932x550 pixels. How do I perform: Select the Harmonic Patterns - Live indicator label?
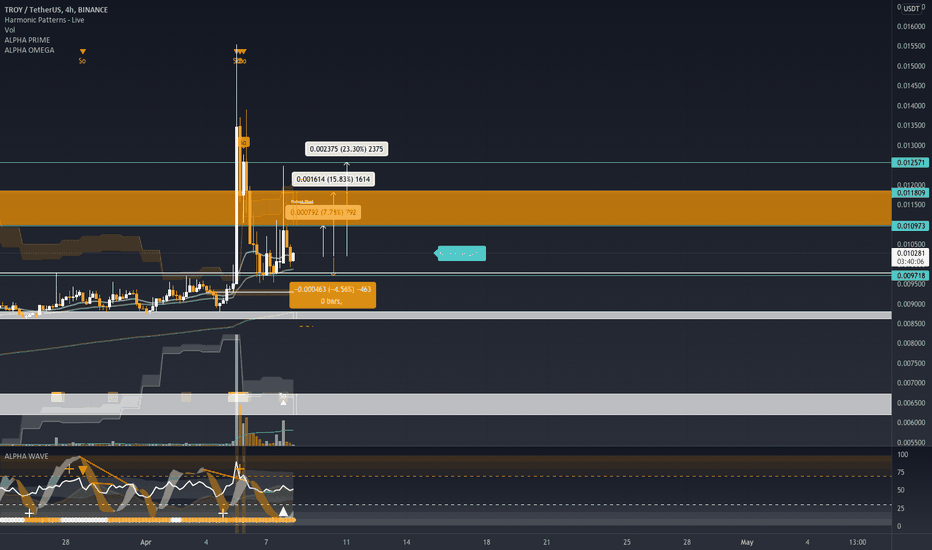(x=44, y=20)
